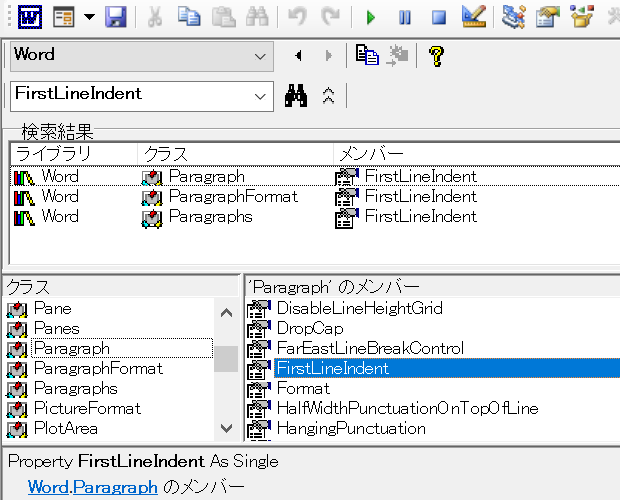Click the Save floppy disk icon
This screenshot has width=620, height=500.
(x=116, y=17)
